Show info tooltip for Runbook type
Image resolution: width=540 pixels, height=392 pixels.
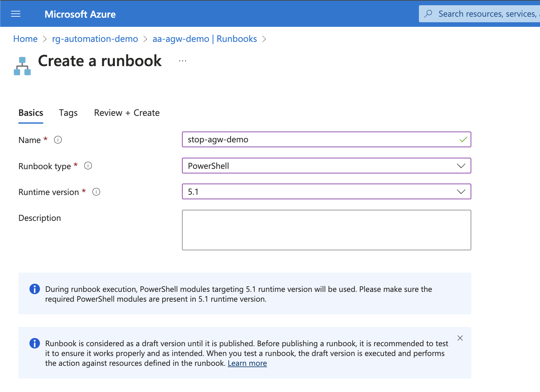coord(88,166)
